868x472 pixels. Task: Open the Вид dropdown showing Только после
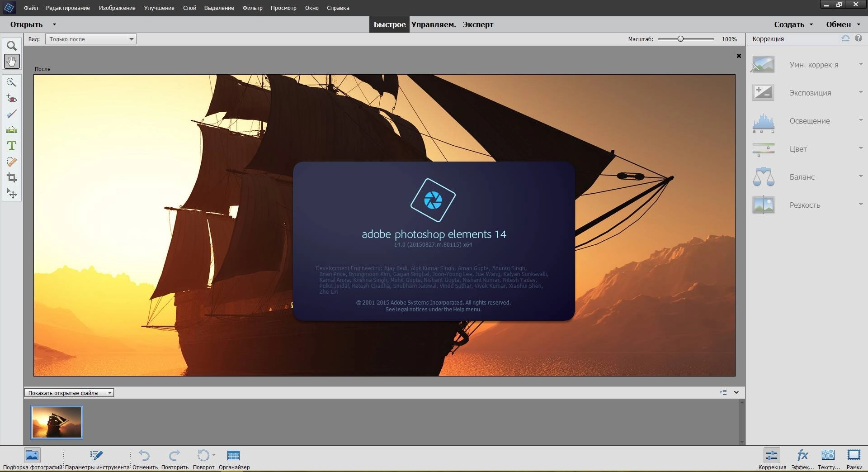90,39
